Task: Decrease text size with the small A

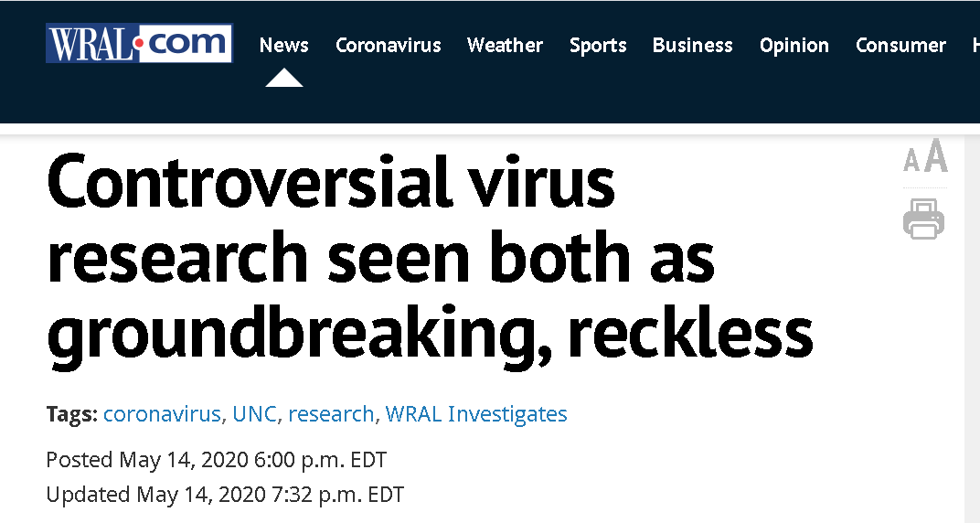Action: coord(911,162)
